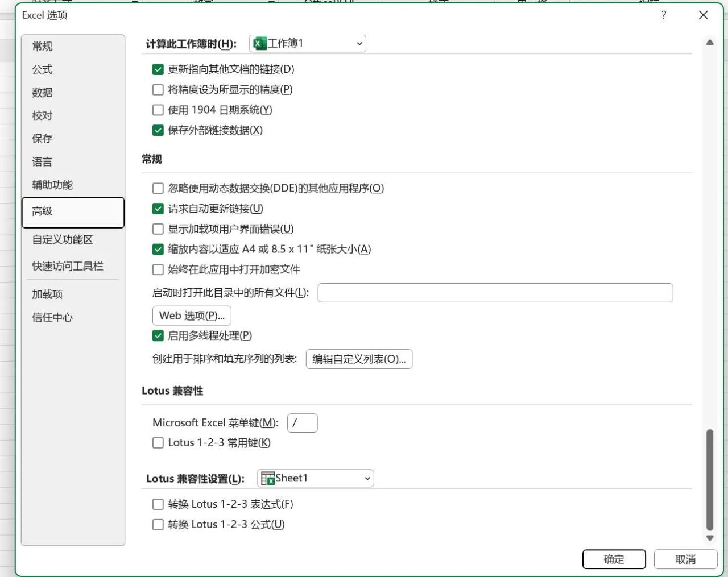Click the Microsoft Excel 菜单键 input box
This screenshot has width=728, height=577.
[302, 423]
